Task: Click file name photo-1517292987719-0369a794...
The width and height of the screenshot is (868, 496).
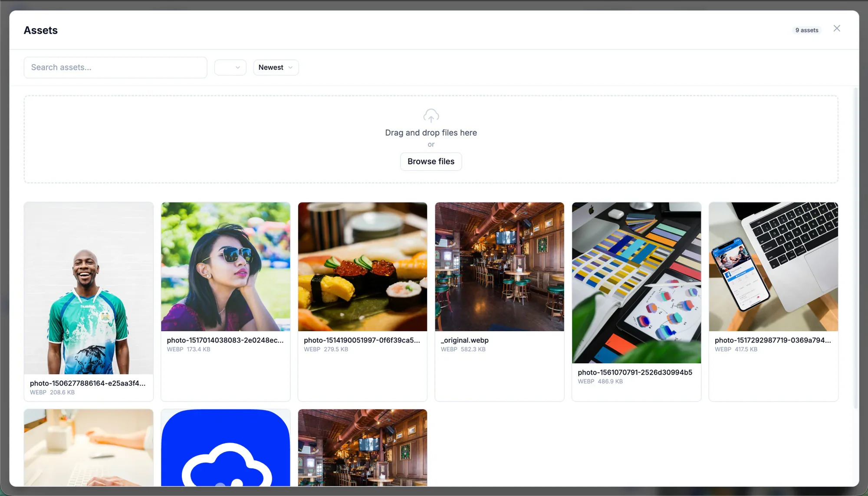Action: click(x=773, y=340)
